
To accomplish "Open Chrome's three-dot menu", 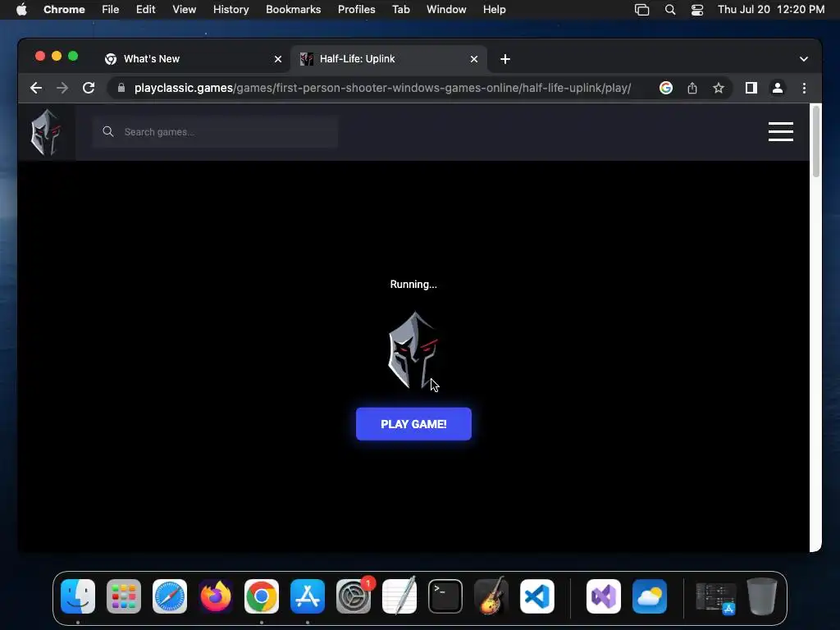I will pyautogui.click(x=804, y=88).
